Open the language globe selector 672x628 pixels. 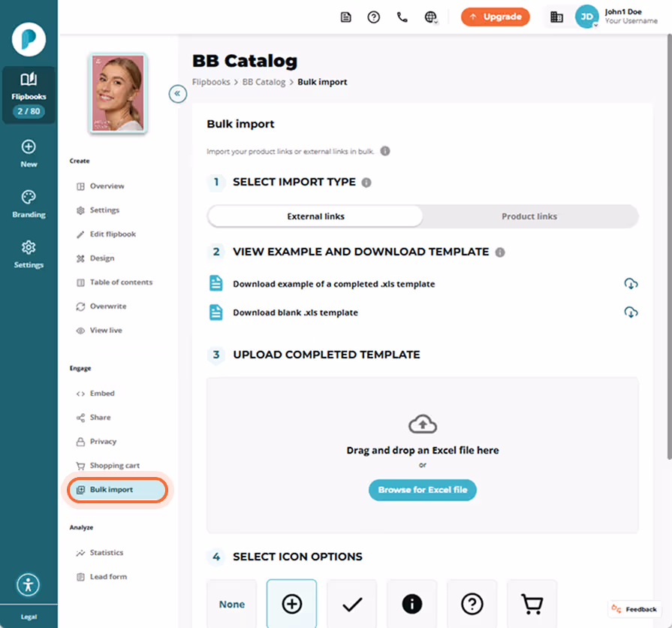coord(431,17)
